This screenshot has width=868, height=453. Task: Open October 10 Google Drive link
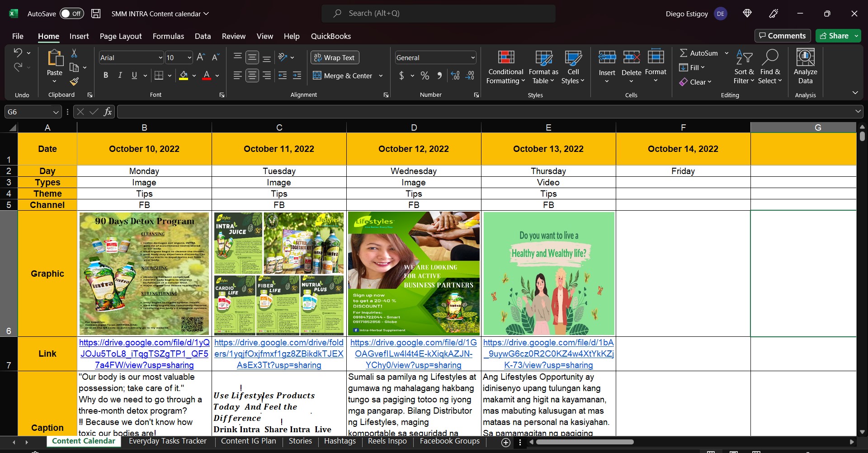(x=144, y=354)
